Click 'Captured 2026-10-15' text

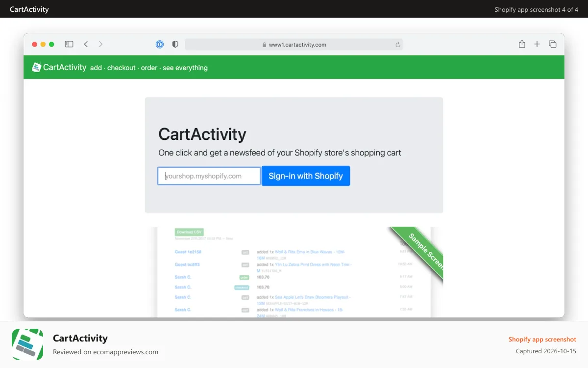point(546,351)
